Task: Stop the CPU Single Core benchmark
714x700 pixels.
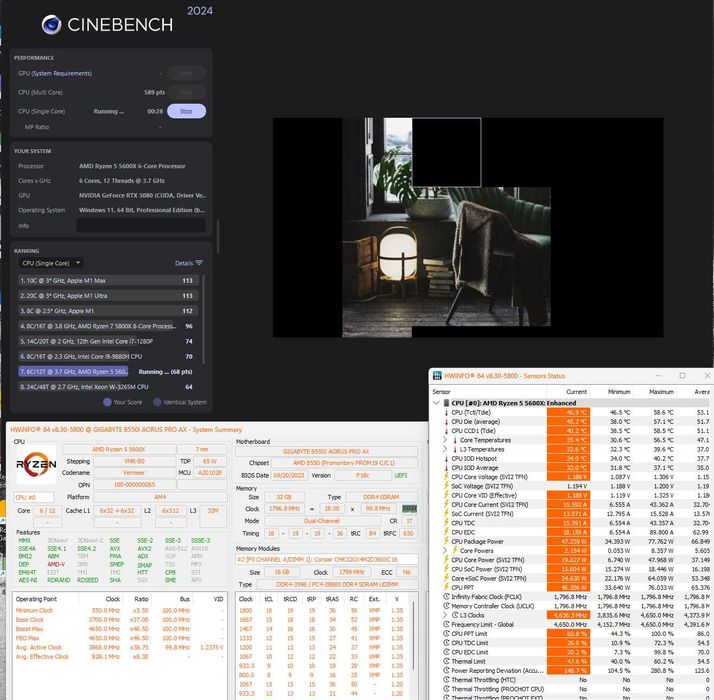Action: [x=186, y=111]
